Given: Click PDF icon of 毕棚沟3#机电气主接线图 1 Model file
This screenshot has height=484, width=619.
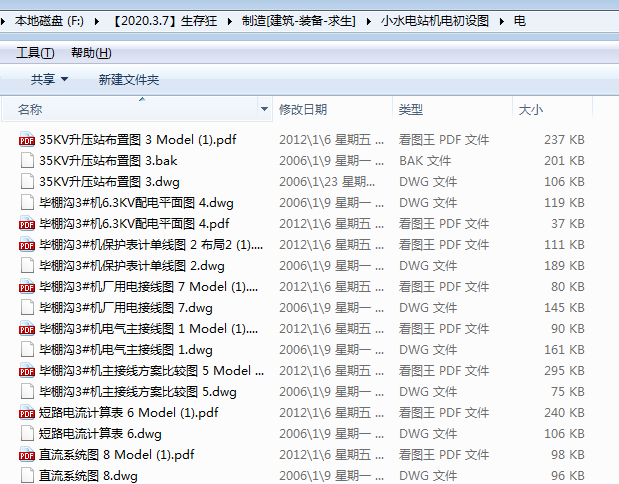Looking at the screenshot, I should click(x=27, y=328).
